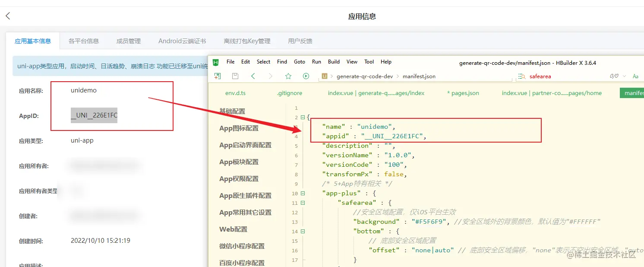The height and width of the screenshot is (267, 644).
Task: Click the save file toolbar icon
Action: [235, 76]
